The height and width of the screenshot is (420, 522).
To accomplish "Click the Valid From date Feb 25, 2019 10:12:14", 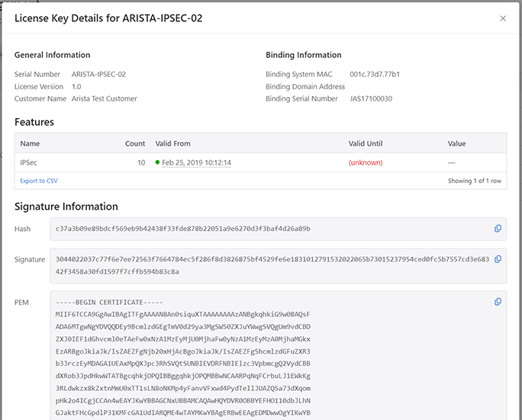I will pos(196,162).
